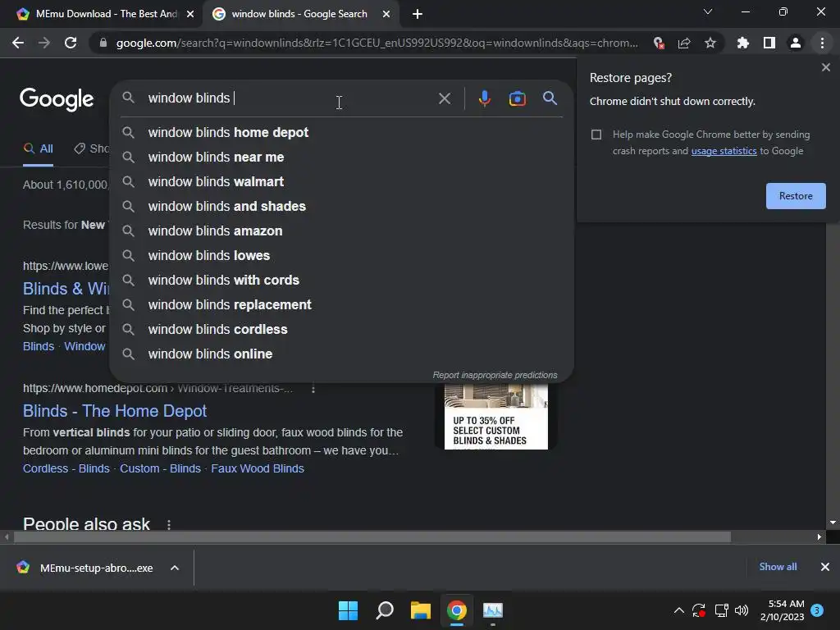Open the Extensions puzzle icon
The image size is (840, 630).
point(743,43)
